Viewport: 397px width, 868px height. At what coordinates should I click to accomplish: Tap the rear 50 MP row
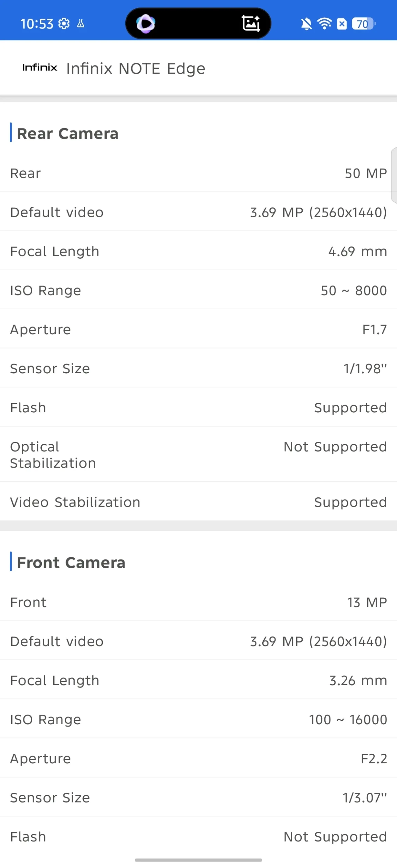coord(198,173)
